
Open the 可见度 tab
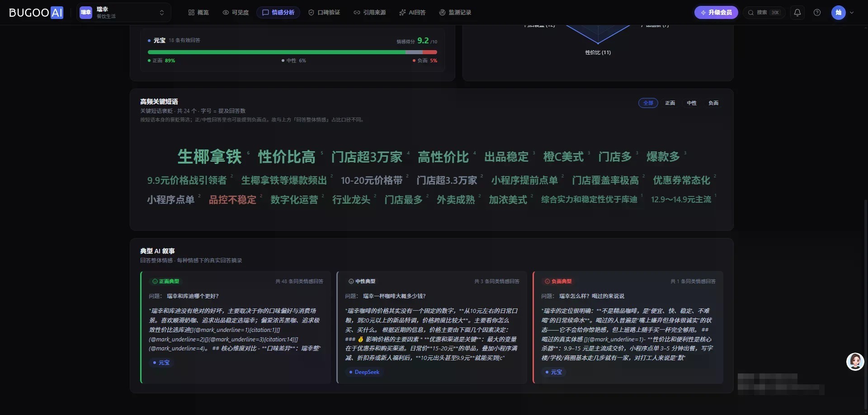[x=236, y=13]
